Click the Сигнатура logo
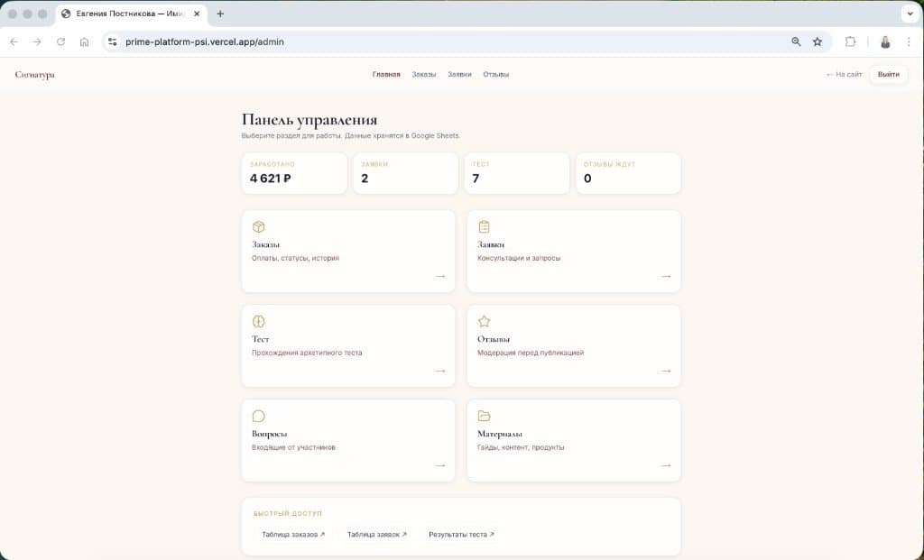Screen dimensions: 924x560 tap(33, 75)
